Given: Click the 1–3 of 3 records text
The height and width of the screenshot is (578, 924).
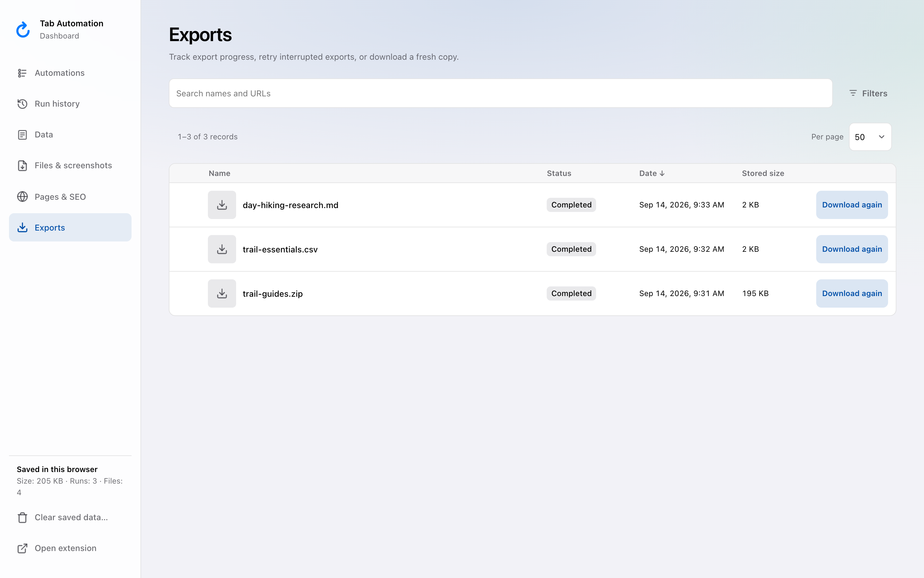Looking at the screenshot, I should click(208, 137).
